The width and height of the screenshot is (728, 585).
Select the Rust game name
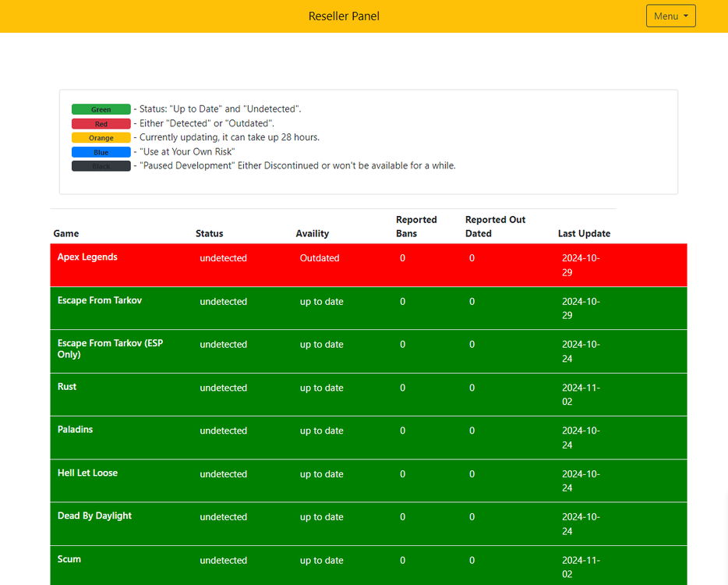67,387
